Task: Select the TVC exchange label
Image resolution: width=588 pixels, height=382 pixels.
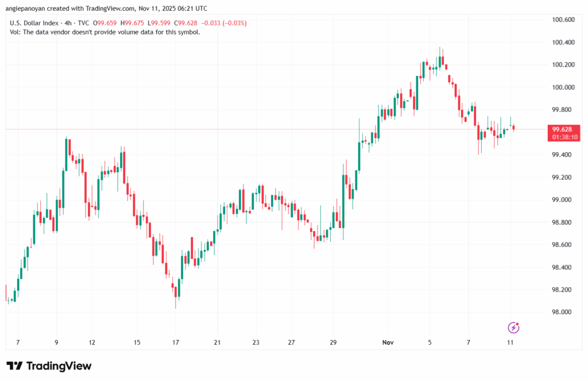Action: pyautogui.click(x=84, y=23)
